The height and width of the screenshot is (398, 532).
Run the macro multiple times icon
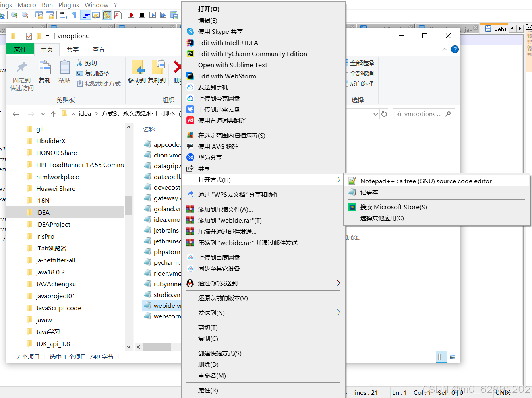(x=163, y=15)
